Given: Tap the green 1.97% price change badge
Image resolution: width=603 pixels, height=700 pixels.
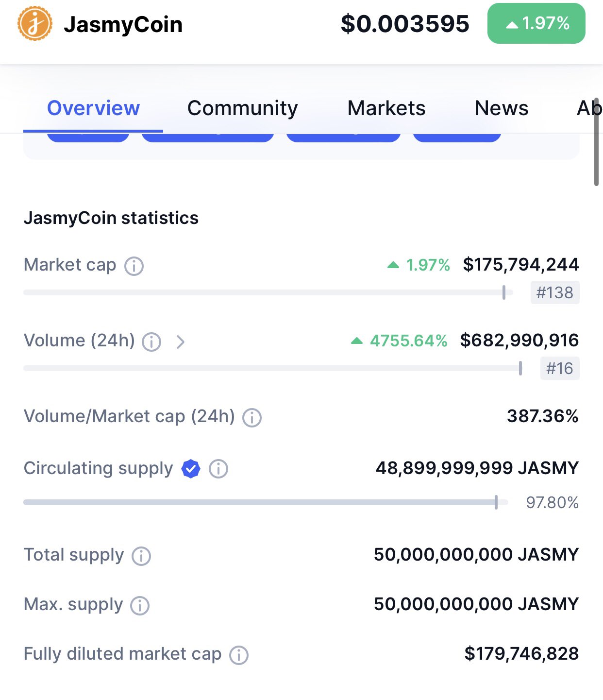Looking at the screenshot, I should tap(536, 23).
